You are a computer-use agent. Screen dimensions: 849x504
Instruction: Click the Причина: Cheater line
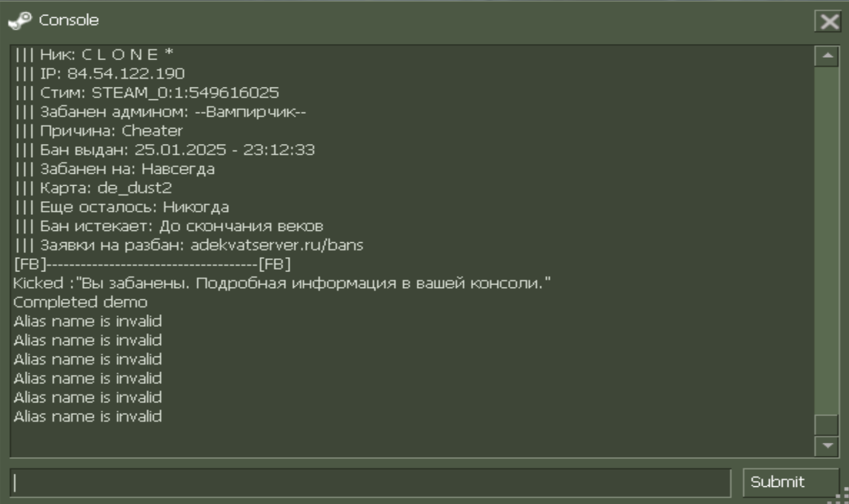pyautogui.click(x=98, y=131)
